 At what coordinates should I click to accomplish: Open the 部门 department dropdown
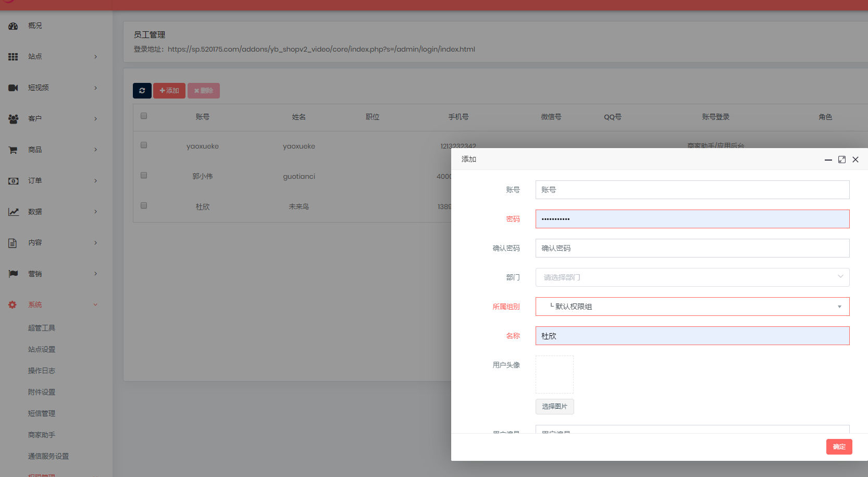coord(692,277)
